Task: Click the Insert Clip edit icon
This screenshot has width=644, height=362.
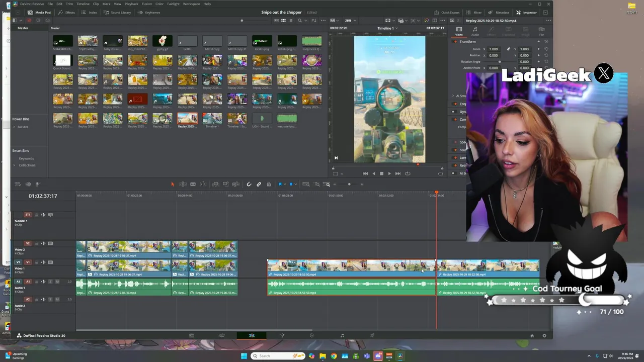Action: [215, 185]
